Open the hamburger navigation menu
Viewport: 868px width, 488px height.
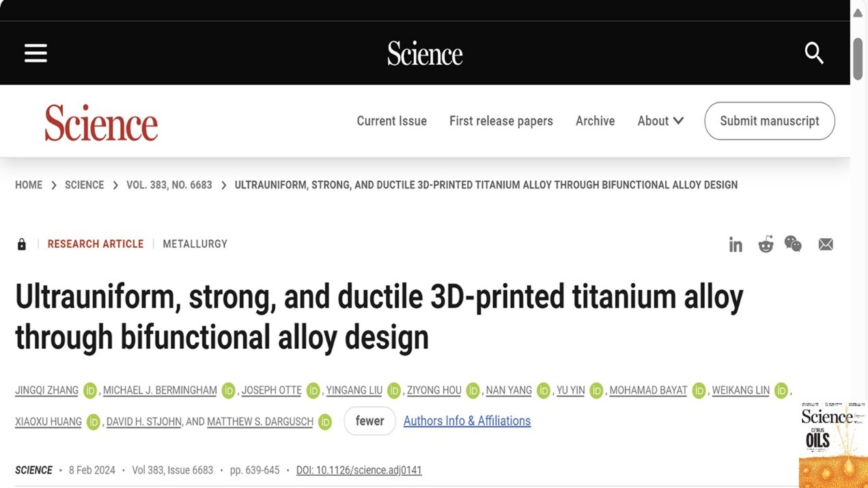pos(36,53)
